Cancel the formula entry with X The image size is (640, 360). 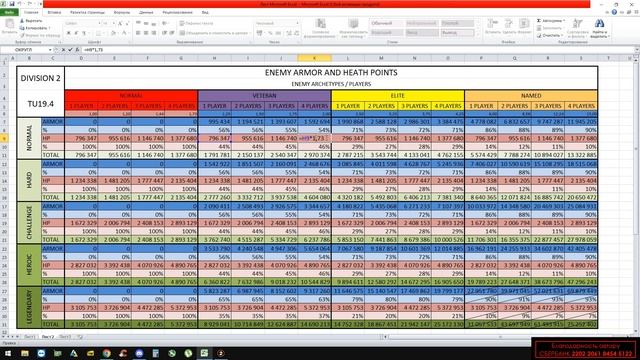pos(63,50)
